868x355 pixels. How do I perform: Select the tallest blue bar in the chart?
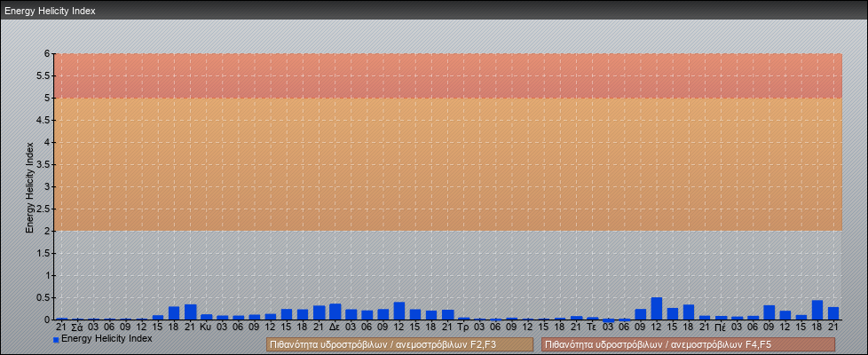pos(656,309)
